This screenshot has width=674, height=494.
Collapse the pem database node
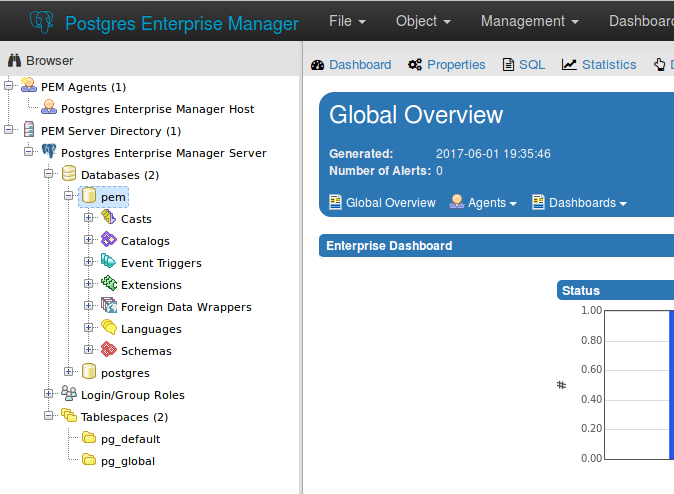point(69,196)
